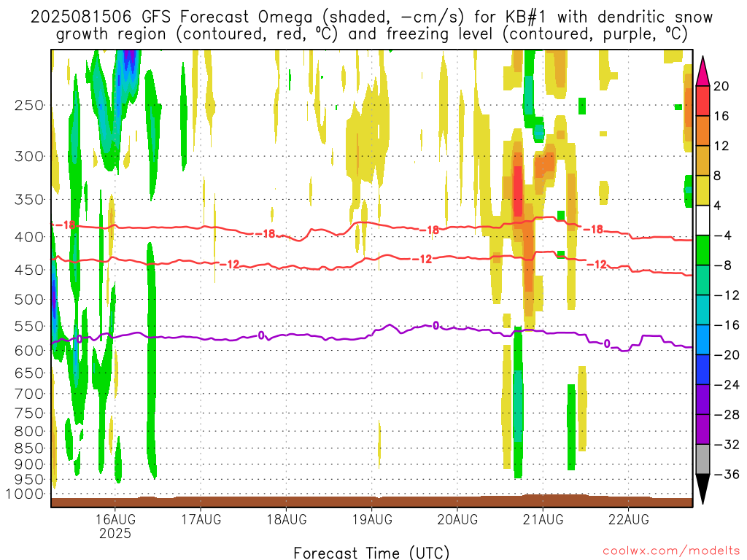Click the red omega core before 21AUG

(x=518, y=190)
